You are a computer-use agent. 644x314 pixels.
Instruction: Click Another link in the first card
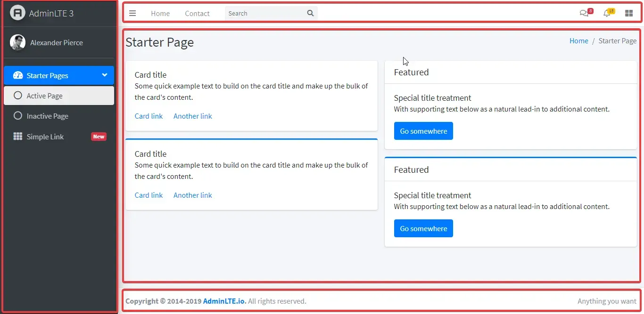click(x=192, y=116)
